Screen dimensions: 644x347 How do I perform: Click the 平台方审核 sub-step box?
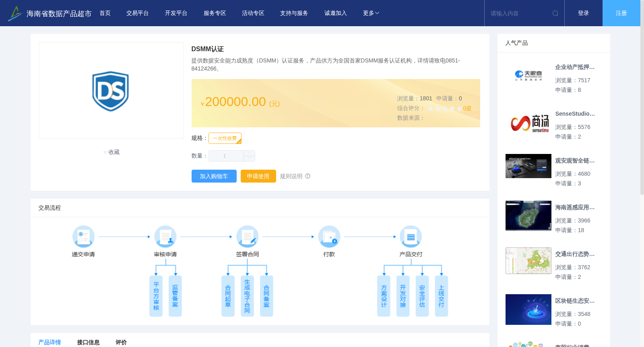156,296
